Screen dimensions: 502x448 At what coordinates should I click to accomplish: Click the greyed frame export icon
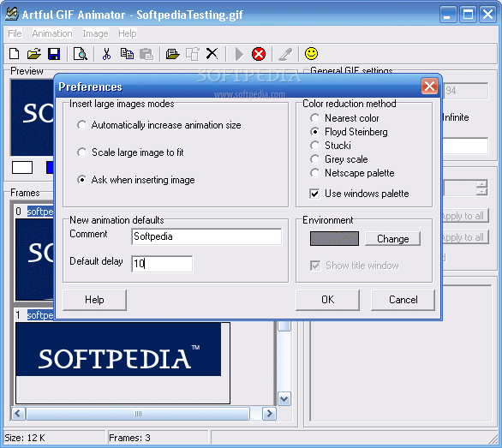pos(193,54)
